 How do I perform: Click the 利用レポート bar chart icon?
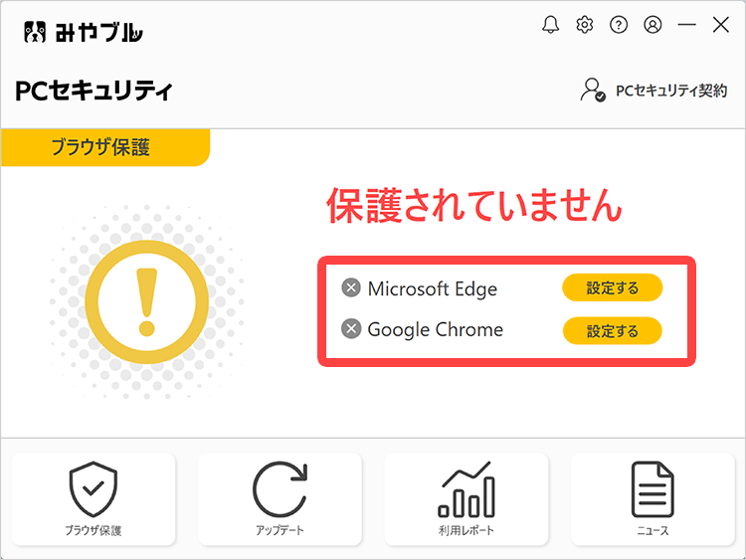tap(466, 489)
